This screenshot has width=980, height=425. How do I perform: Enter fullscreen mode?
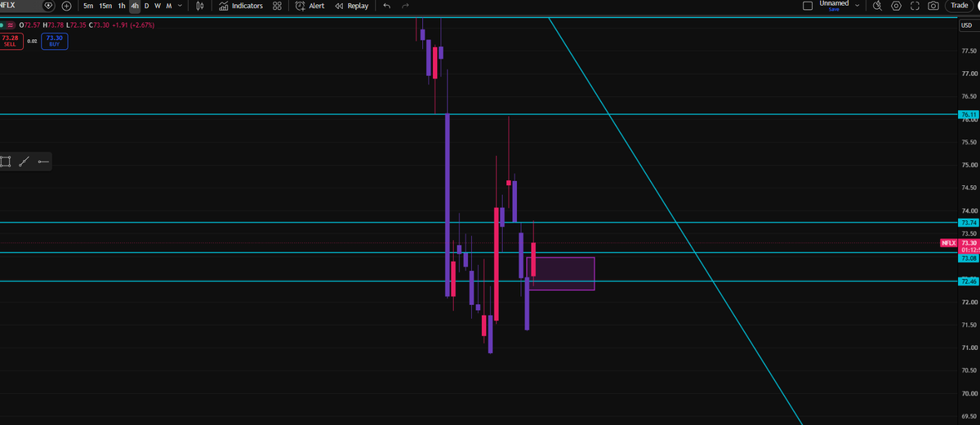pos(915,6)
